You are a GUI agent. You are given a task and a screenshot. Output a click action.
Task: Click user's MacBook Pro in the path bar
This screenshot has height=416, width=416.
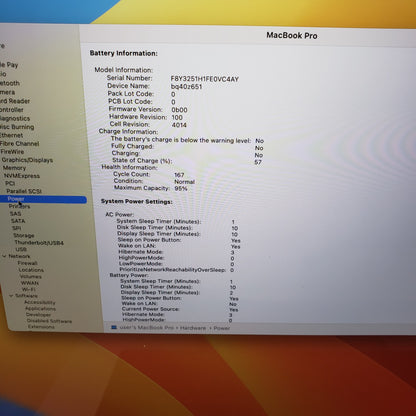(147, 328)
